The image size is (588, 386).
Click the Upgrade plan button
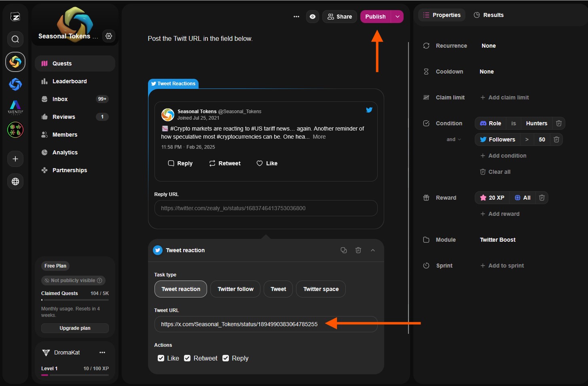tap(75, 328)
